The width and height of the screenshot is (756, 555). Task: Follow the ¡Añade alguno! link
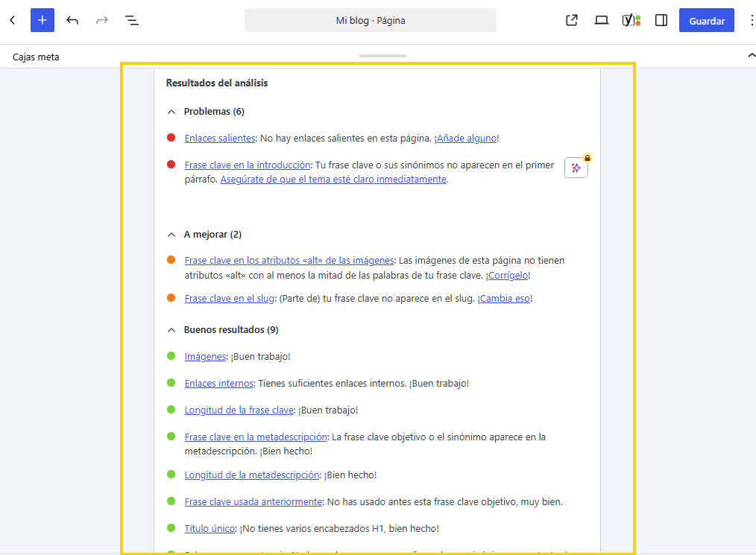[466, 139]
